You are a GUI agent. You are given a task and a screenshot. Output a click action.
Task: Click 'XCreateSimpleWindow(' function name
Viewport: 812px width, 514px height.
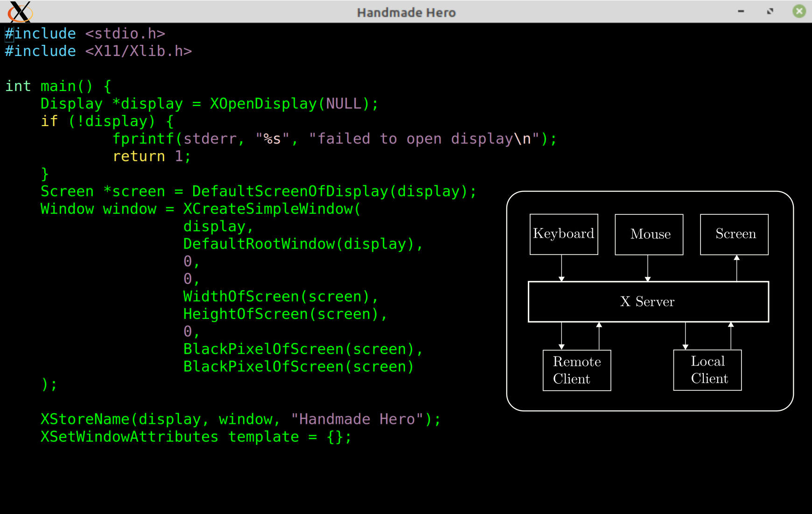[272, 209]
